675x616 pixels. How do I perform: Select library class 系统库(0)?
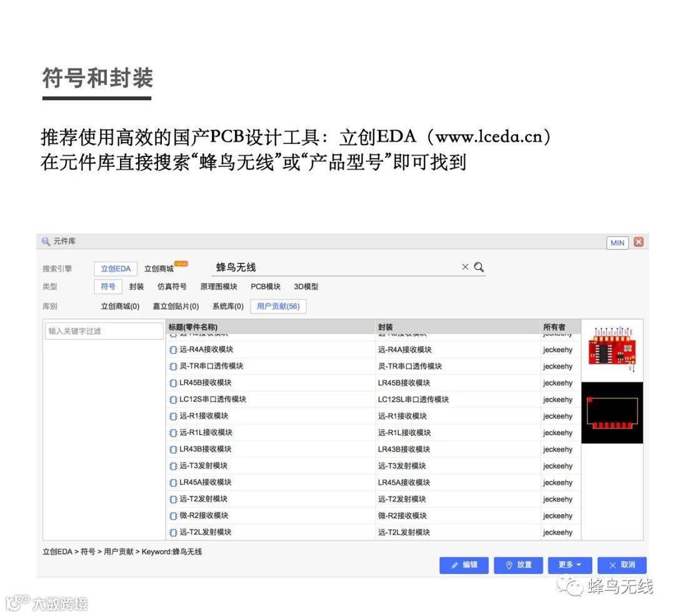tap(227, 306)
